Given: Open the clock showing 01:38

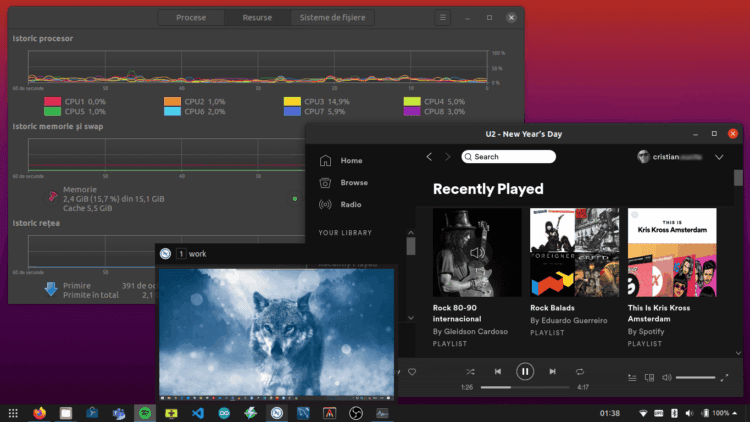Looking at the screenshot, I should [610, 413].
